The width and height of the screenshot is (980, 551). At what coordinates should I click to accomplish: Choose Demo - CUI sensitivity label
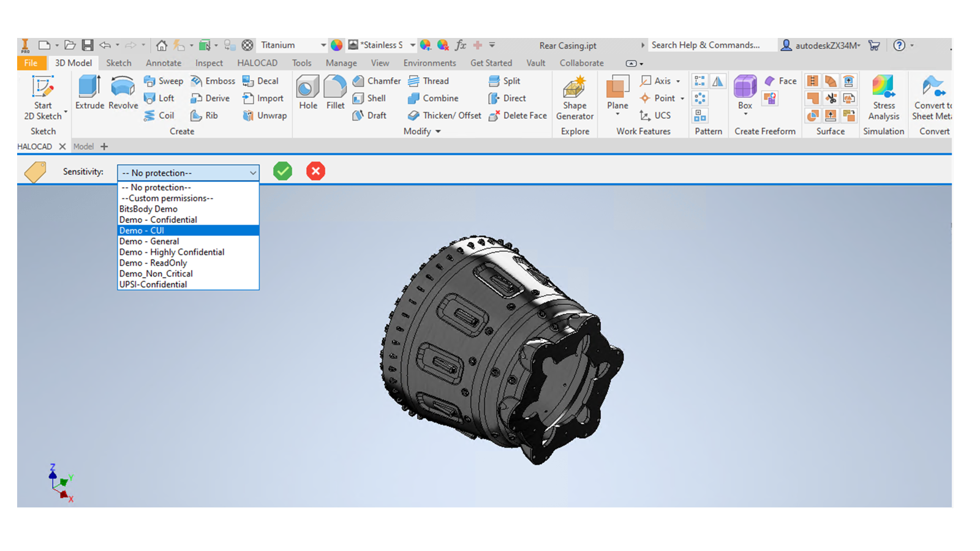click(x=188, y=231)
